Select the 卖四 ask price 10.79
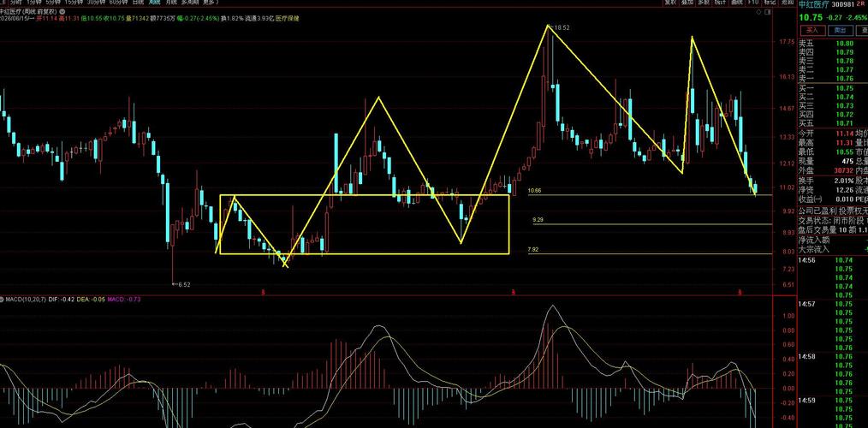The height and width of the screenshot is (428, 868). coord(845,52)
